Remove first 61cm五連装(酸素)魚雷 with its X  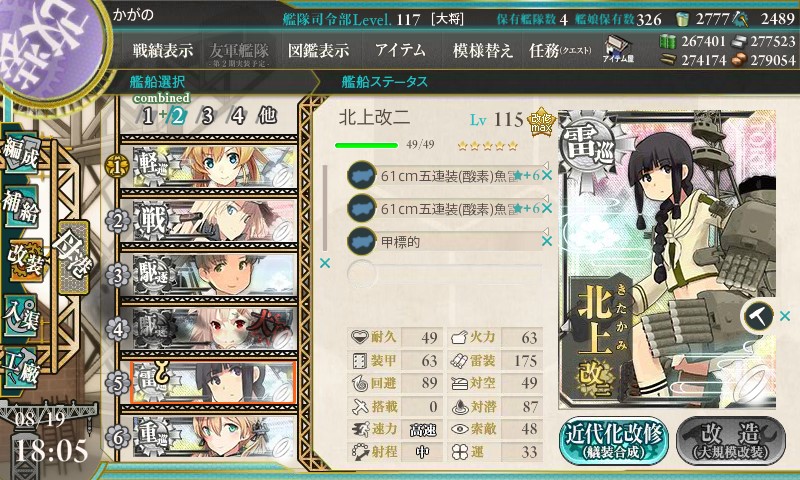click(x=546, y=175)
